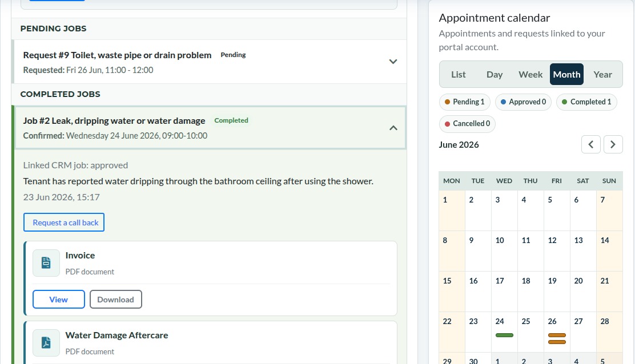Click the Invoice document file icon

(46, 263)
